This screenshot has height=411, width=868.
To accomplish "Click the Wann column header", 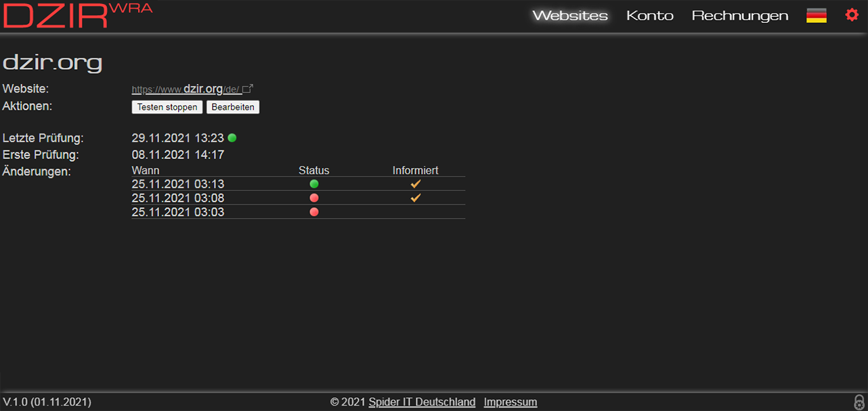I will (146, 171).
